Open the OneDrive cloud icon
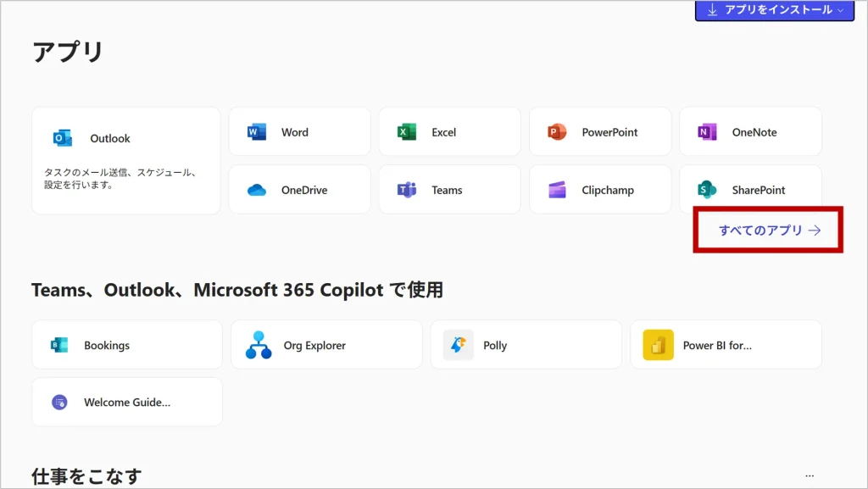868x489 pixels. pyautogui.click(x=257, y=190)
